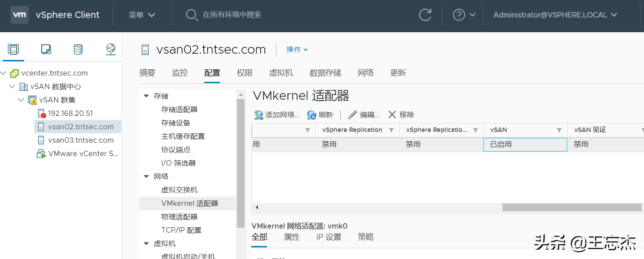Screen dimensions: 644x259
Task: Switch to Hosts and Clusters view icon
Action: click(x=13, y=49)
